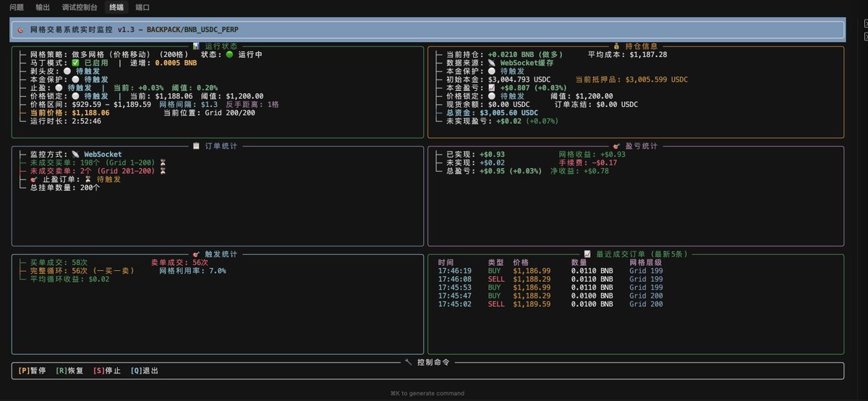Click the white circle in 止盈 row
The height and width of the screenshot is (401, 868).
(x=59, y=87)
